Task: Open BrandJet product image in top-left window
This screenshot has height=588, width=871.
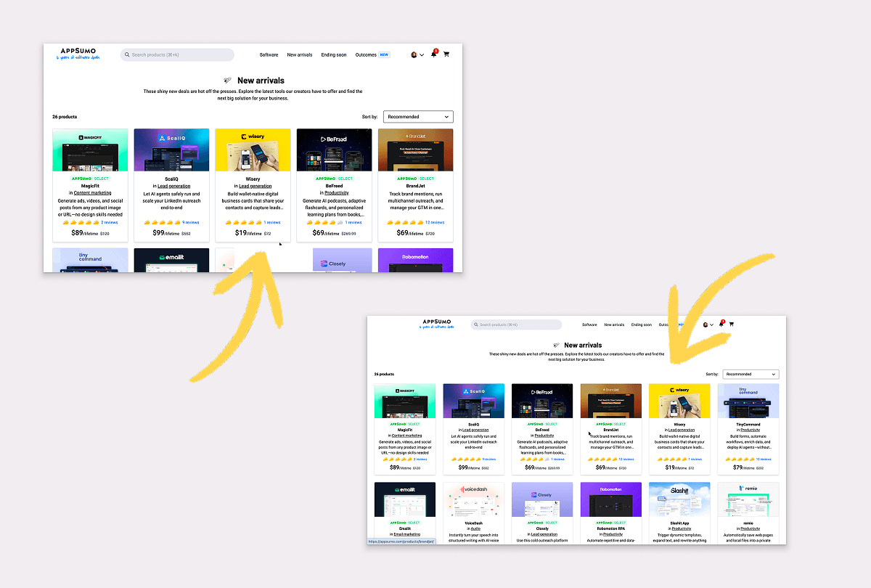Action: pyautogui.click(x=415, y=150)
